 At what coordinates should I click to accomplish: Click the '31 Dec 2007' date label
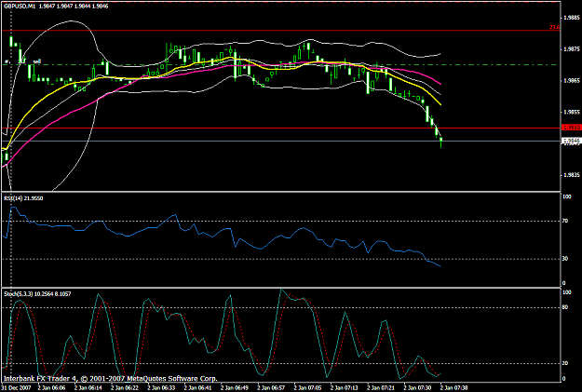(x=16, y=388)
